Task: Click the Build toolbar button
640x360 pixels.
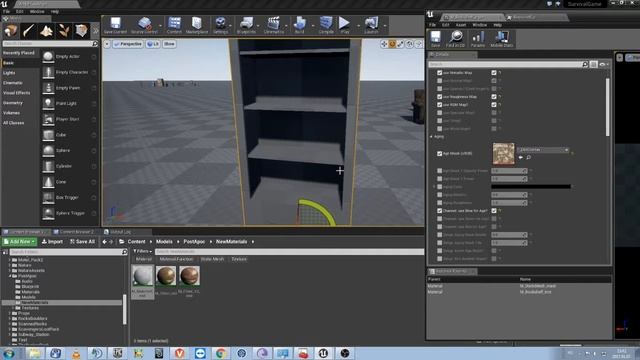Action: pos(300,25)
